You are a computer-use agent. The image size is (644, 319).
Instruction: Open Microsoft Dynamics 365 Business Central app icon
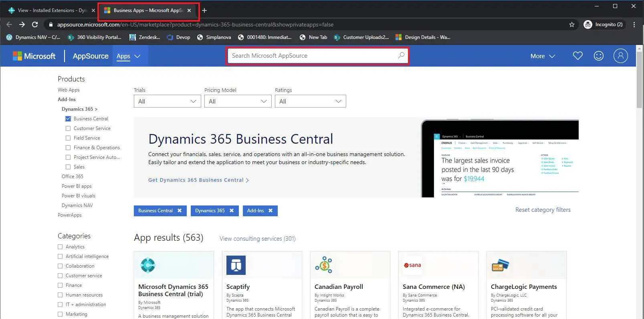[148, 265]
